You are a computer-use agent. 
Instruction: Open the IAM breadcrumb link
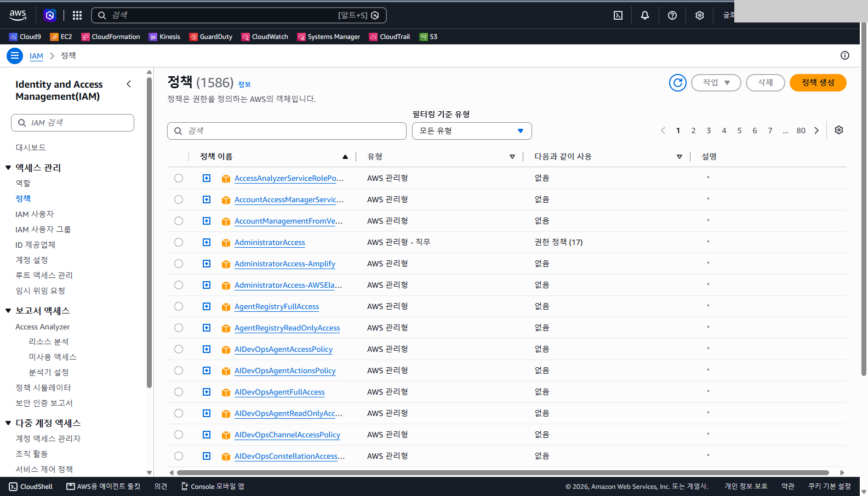[36, 56]
